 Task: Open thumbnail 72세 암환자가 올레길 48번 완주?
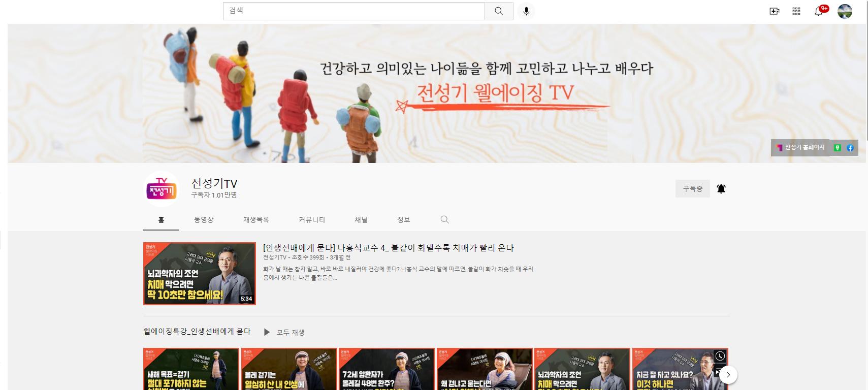(387, 369)
